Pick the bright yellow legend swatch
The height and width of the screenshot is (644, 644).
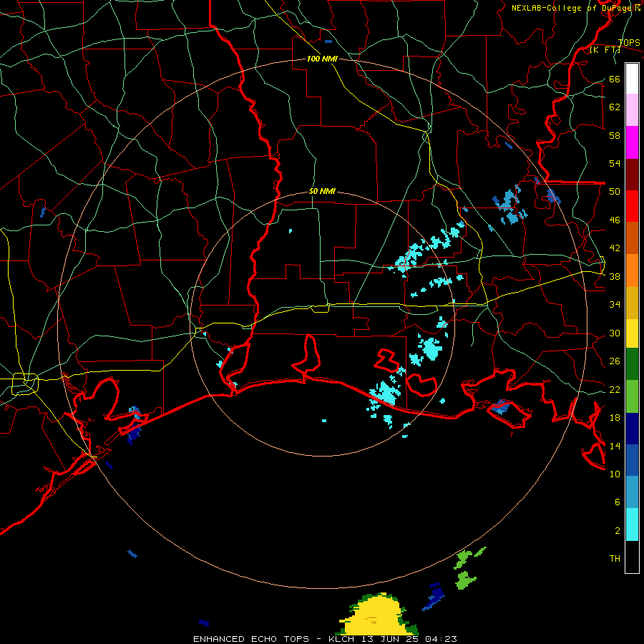coord(632,333)
